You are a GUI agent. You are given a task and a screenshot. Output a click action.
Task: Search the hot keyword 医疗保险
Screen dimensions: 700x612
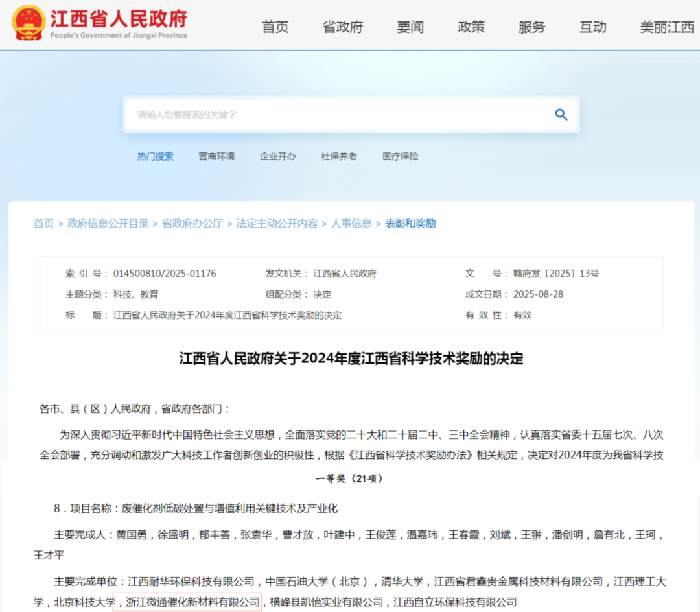(400, 156)
